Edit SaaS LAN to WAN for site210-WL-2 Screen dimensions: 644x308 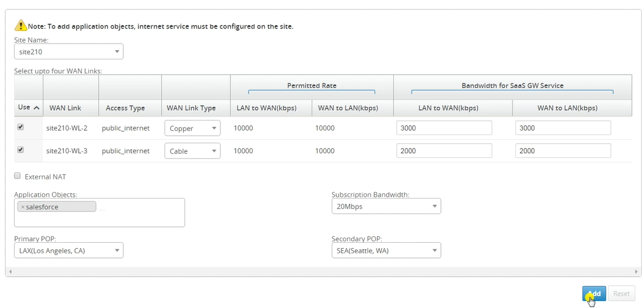(444, 128)
